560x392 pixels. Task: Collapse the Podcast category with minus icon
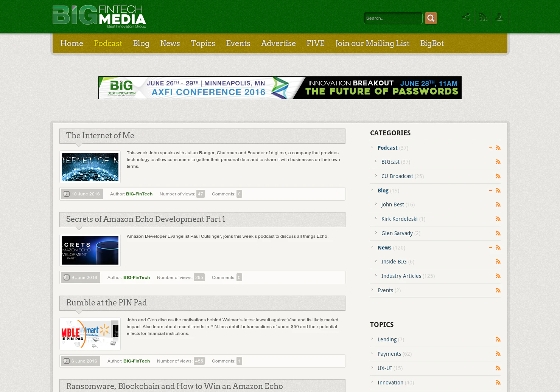[x=491, y=148]
